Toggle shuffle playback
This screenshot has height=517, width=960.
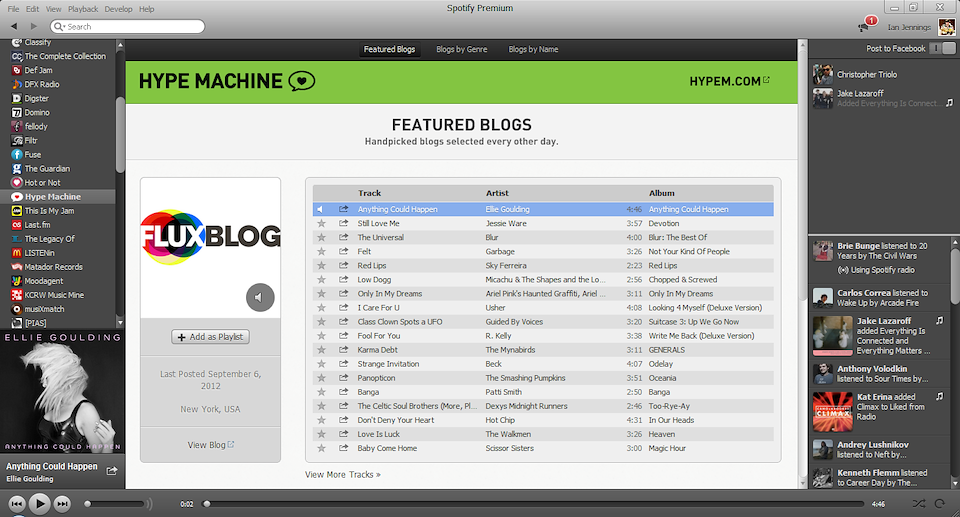tap(919, 504)
